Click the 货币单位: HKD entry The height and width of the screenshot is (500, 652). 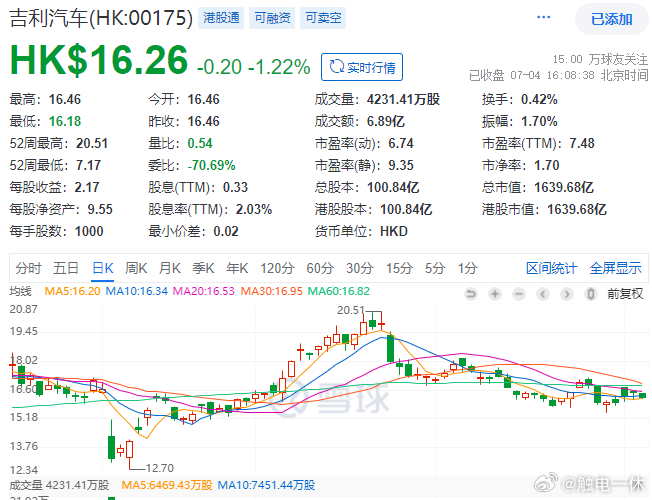(361, 232)
